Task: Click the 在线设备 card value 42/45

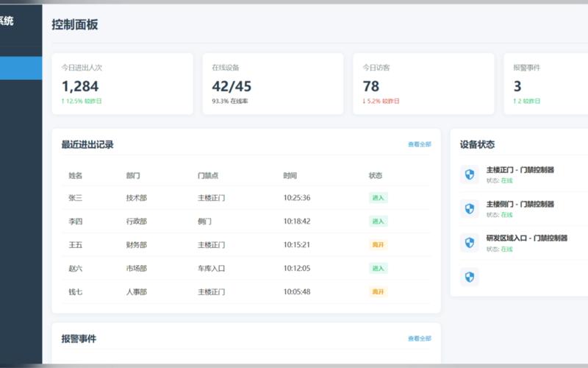Action: tap(232, 86)
